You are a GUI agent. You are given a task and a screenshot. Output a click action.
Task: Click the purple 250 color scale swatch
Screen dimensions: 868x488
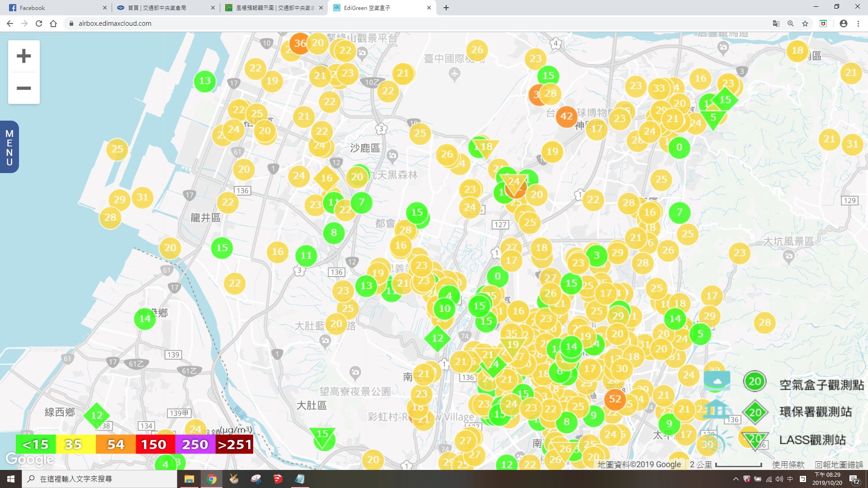pos(195,445)
